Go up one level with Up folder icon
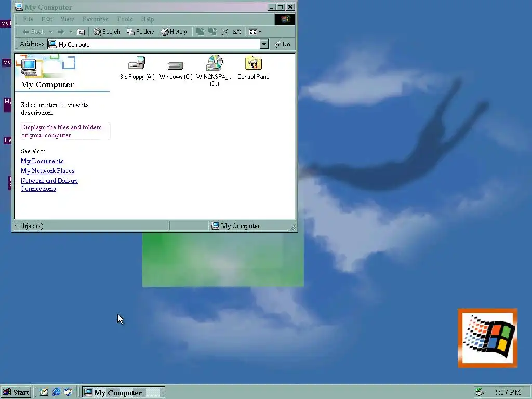532x399 pixels. [81, 32]
